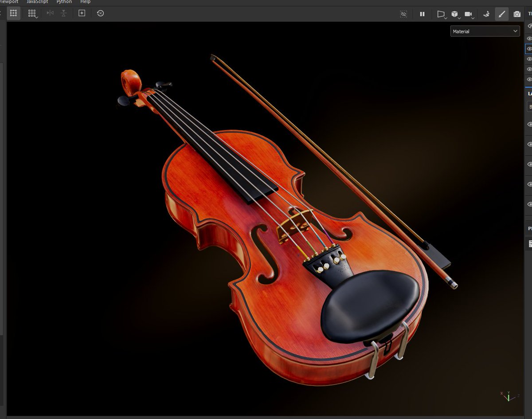Open the Python menu

(x=64, y=2)
